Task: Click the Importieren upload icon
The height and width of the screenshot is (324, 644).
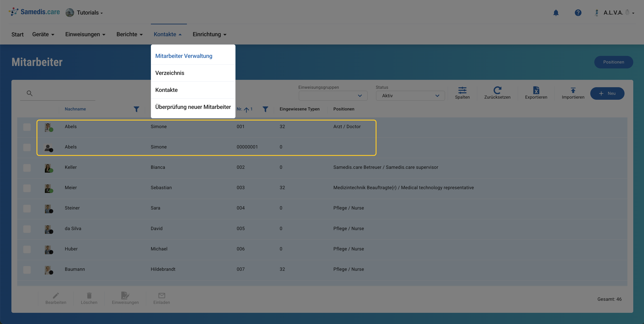Action: (x=573, y=90)
